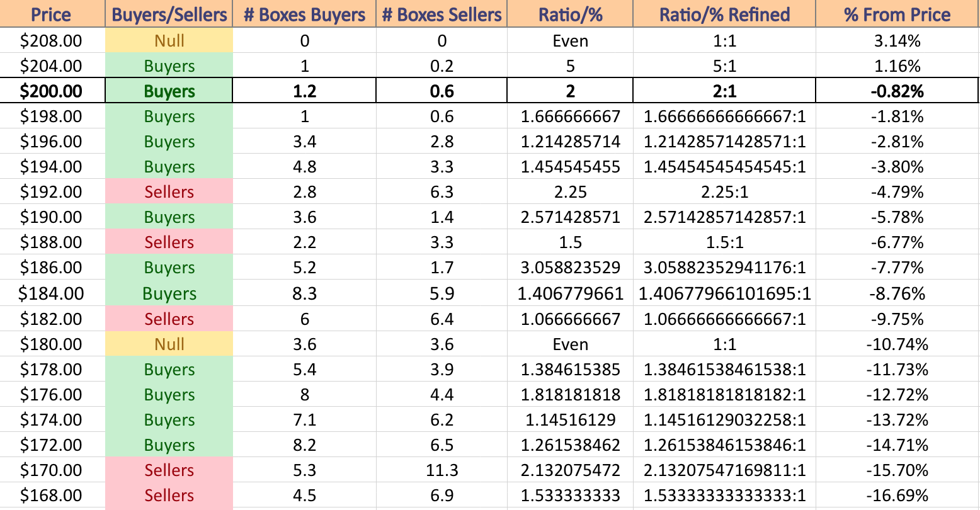
Task: Click the 1.5:1 refined ratio cell
Action: click(x=725, y=242)
